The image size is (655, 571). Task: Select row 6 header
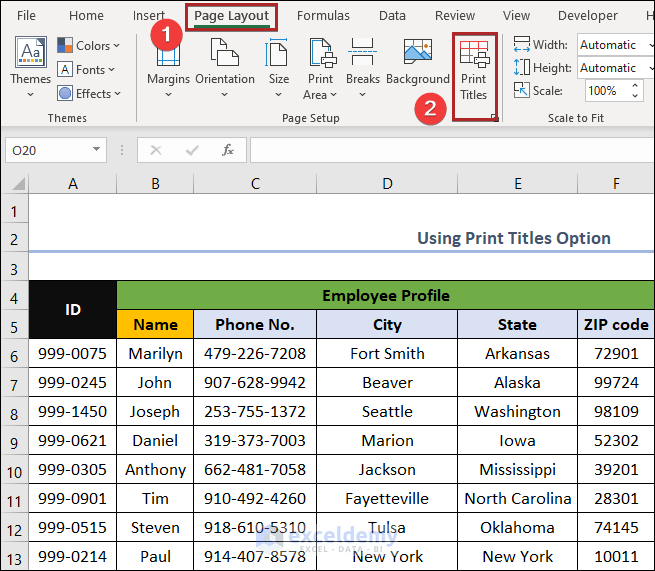pyautogui.click(x=14, y=354)
